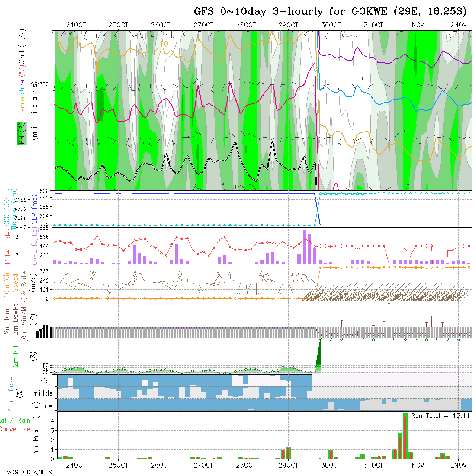The image size is (476, 476).
Task: Click the Lifted Index axis label
Action: tap(7, 246)
